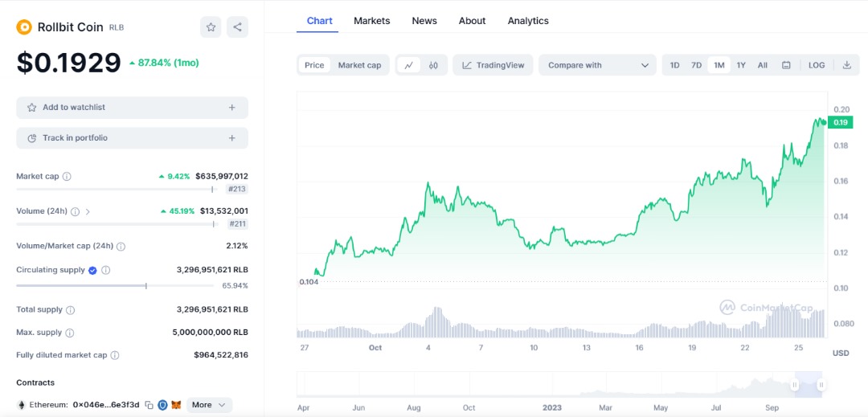
Task: Click info icon next to Market cap
Action: (67, 177)
